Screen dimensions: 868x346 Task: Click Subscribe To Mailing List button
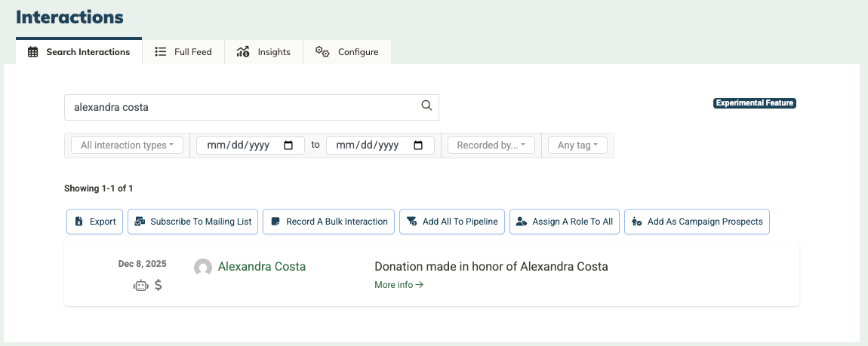193,222
